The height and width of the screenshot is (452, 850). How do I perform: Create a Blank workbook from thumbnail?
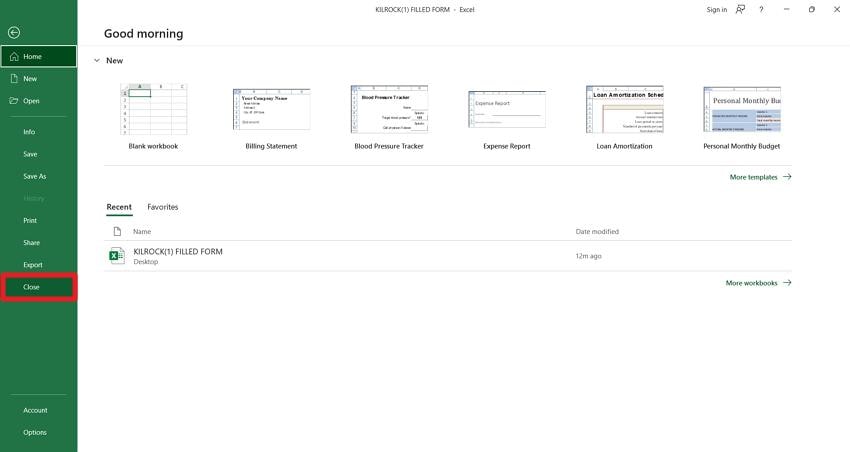pos(153,109)
